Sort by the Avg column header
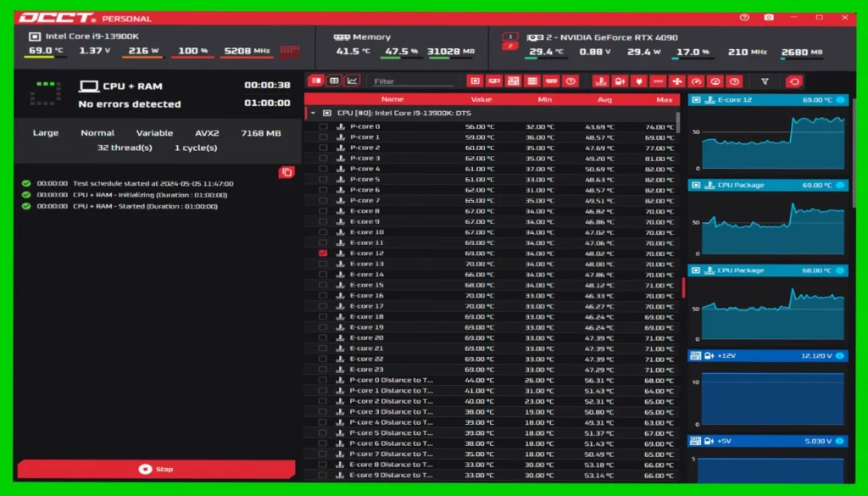 [x=604, y=100]
